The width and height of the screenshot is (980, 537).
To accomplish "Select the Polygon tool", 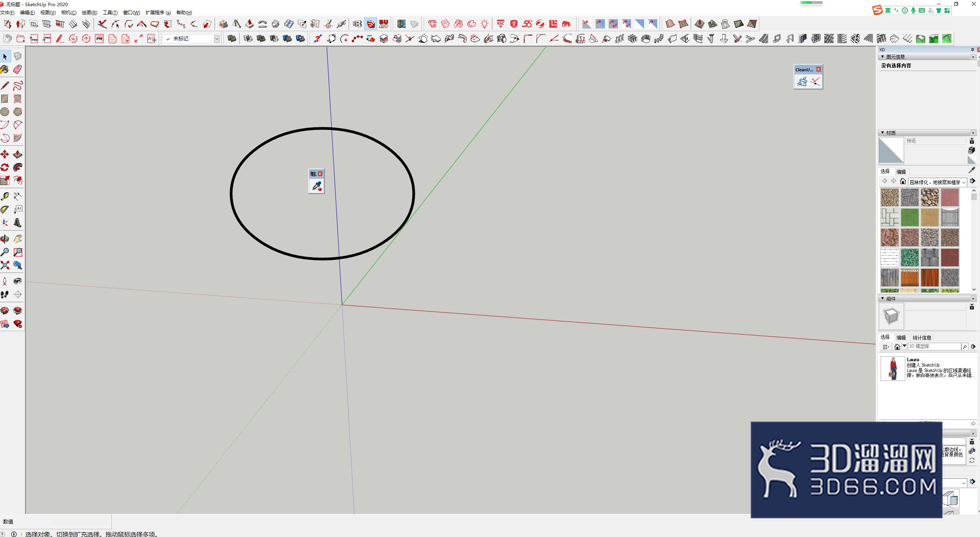I will click(x=18, y=112).
